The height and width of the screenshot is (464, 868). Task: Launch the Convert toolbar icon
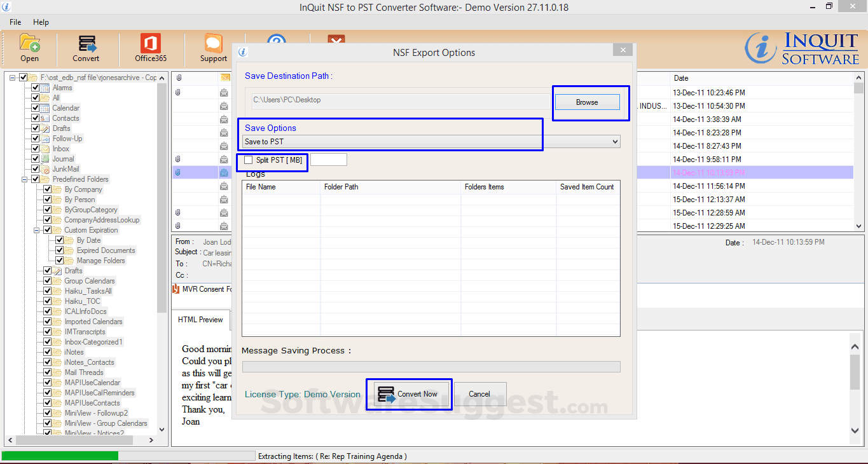point(86,43)
